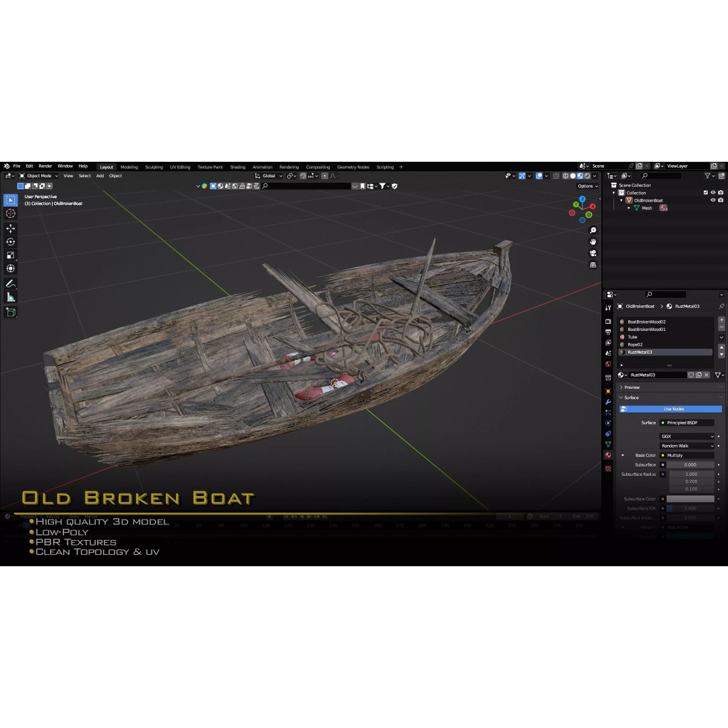The width and height of the screenshot is (728, 728).
Task: Hide OldBrokenBoat with its eye icon
Action: [713, 201]
